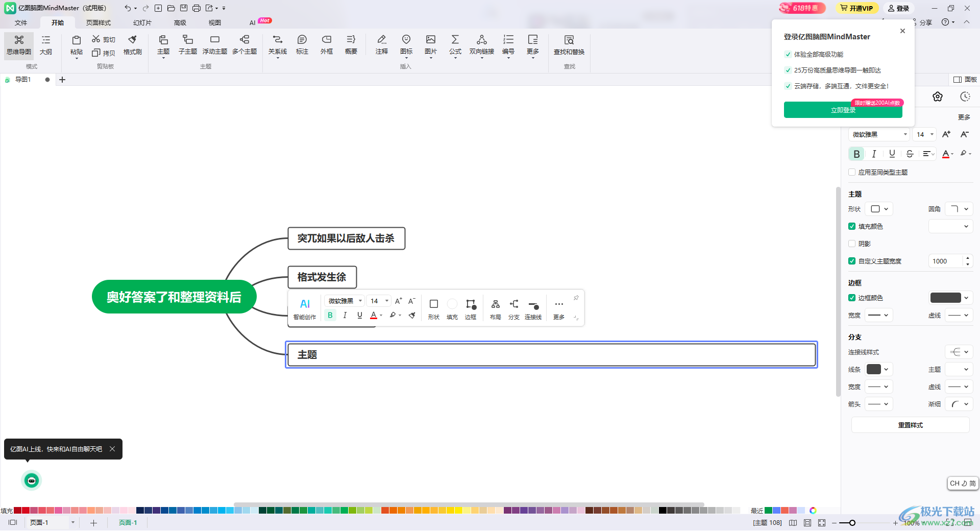Screen dimensions: 980x531
Task: Switch to the 幻灯片 tab
Action: coord(142,22)
